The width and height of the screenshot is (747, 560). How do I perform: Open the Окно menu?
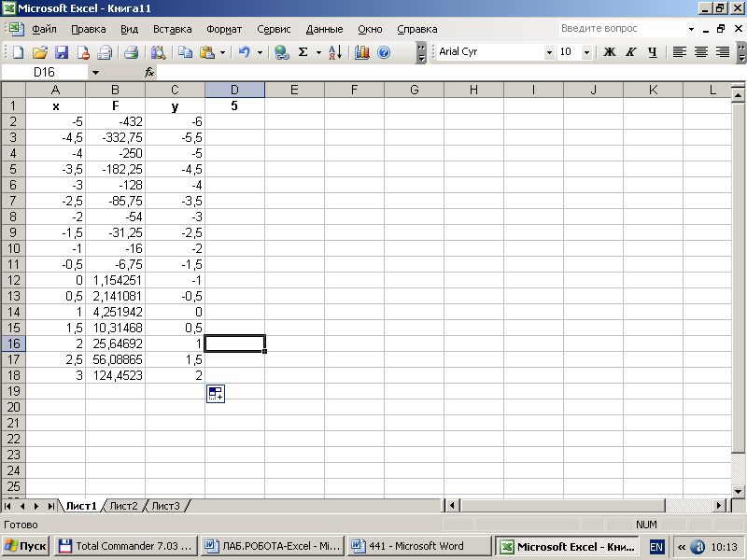(x=370, y=29)
